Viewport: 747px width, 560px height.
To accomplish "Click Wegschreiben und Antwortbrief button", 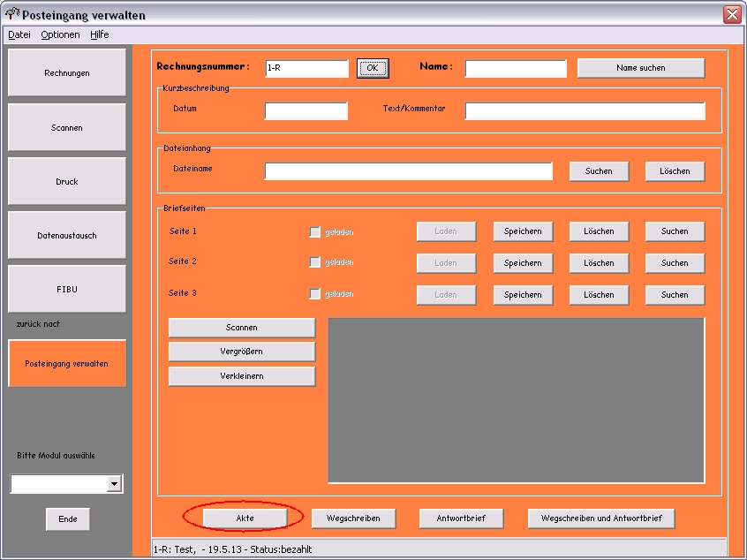I will pos(601,518).
